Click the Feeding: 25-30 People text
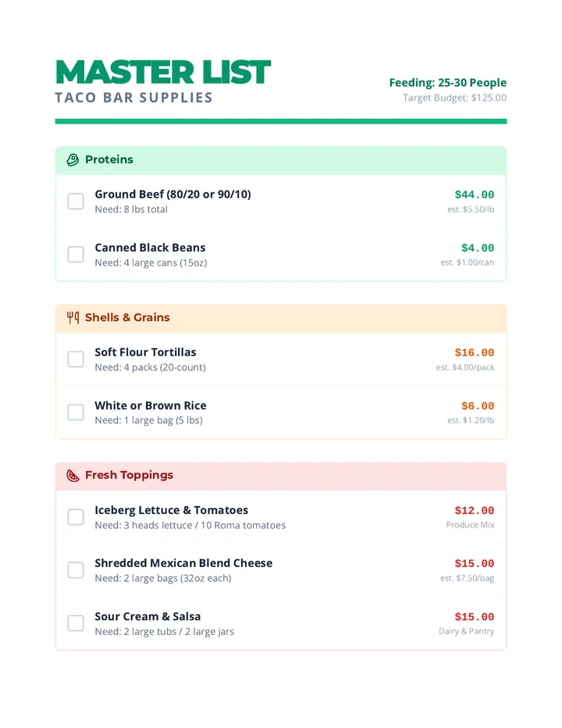Viewport: 562px width, 728px height. 448,83
